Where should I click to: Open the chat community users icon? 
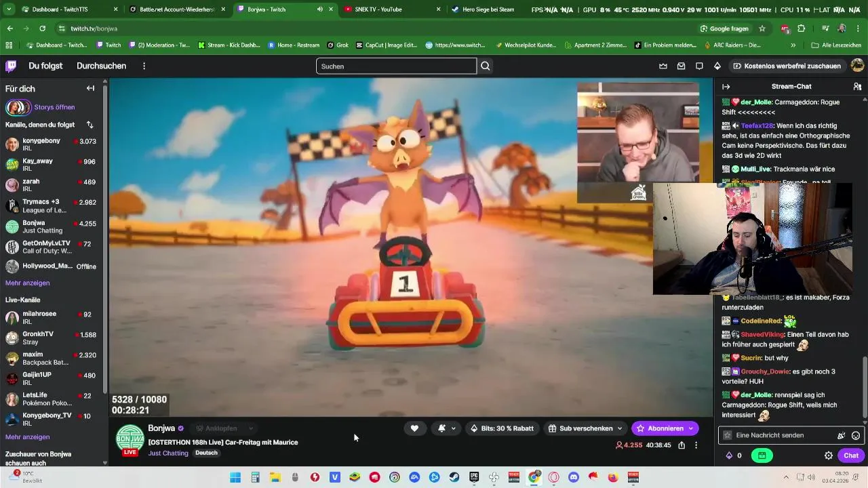click(857, 87)
